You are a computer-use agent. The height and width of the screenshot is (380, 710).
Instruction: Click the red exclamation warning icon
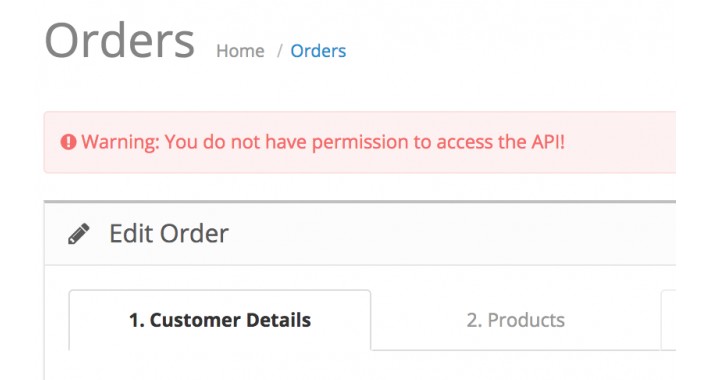point(68,142)
